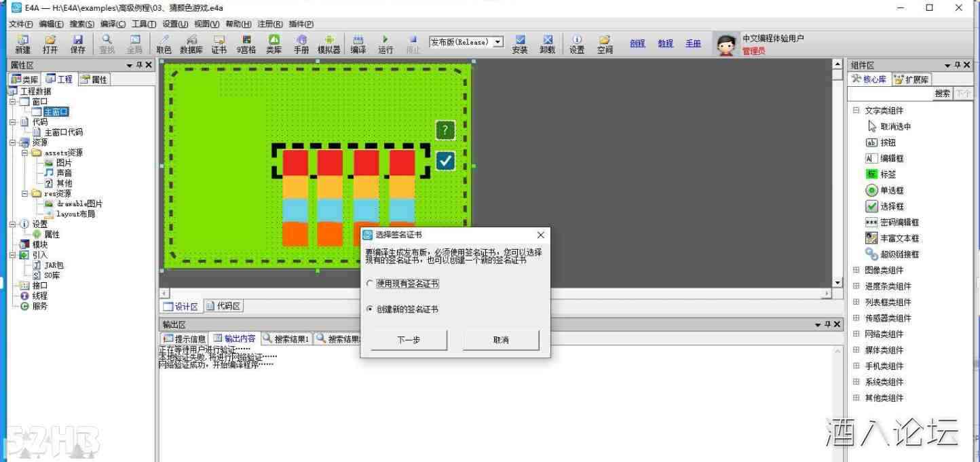Select the 使用现有签名证书 radio option
980x462 pixels.
tap(370, 284)
